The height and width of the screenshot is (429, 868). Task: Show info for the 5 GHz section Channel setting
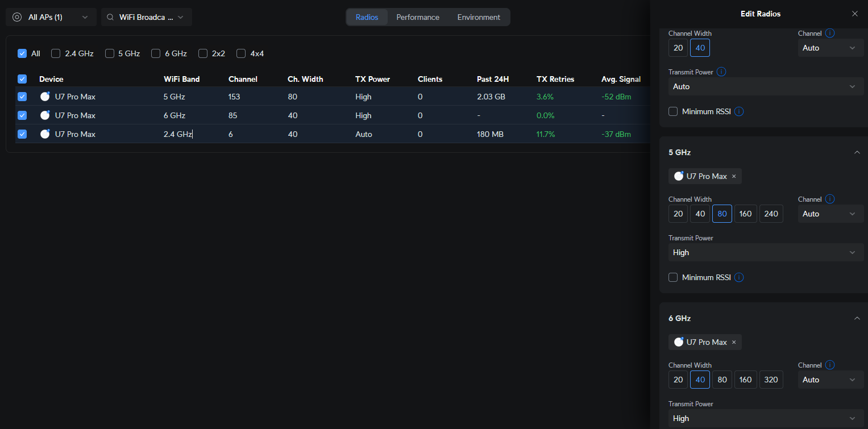[x=830, y=199]
